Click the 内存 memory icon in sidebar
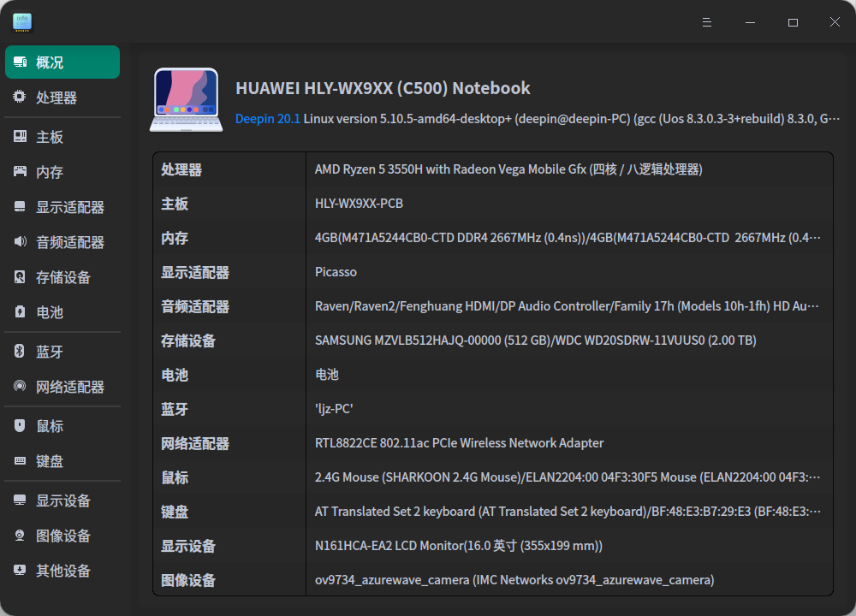The width and height of the screenshot is (856, 616). click(x=21, y=171)
